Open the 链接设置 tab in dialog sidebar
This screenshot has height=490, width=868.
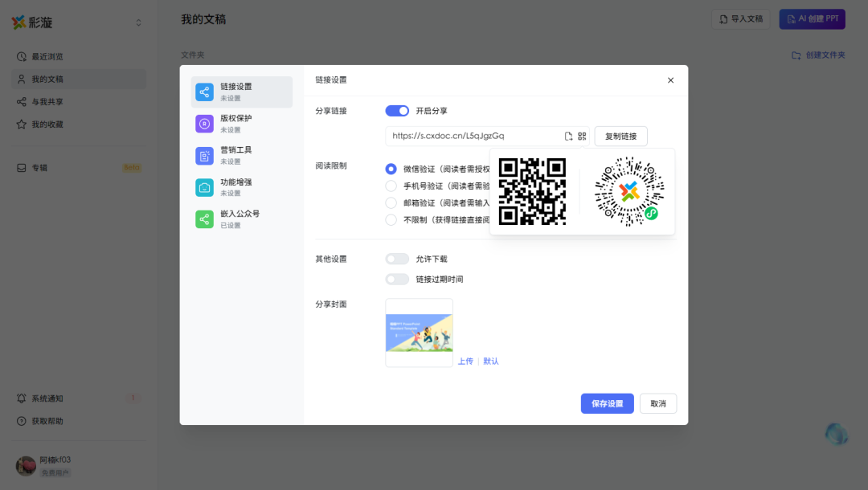(242, 92)
